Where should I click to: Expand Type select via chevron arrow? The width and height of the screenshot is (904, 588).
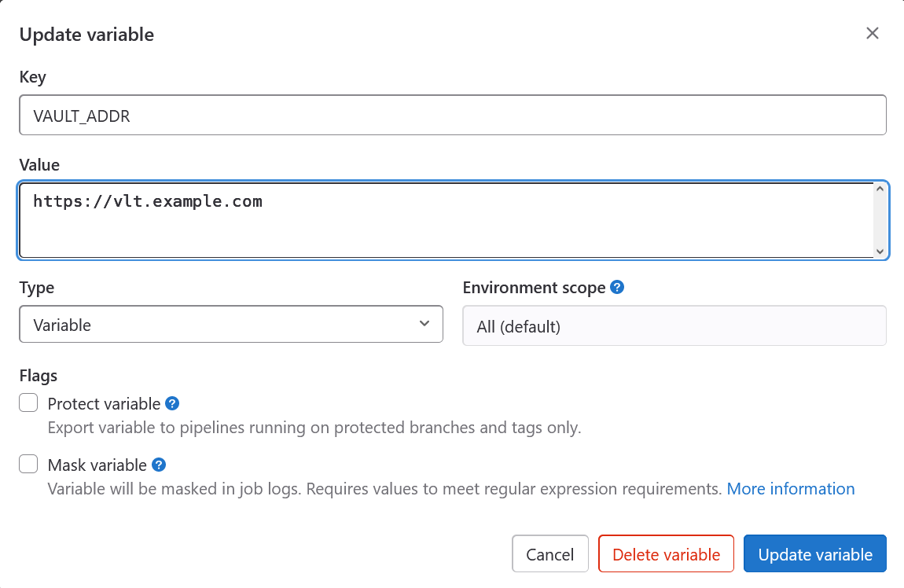coord(424,324)
